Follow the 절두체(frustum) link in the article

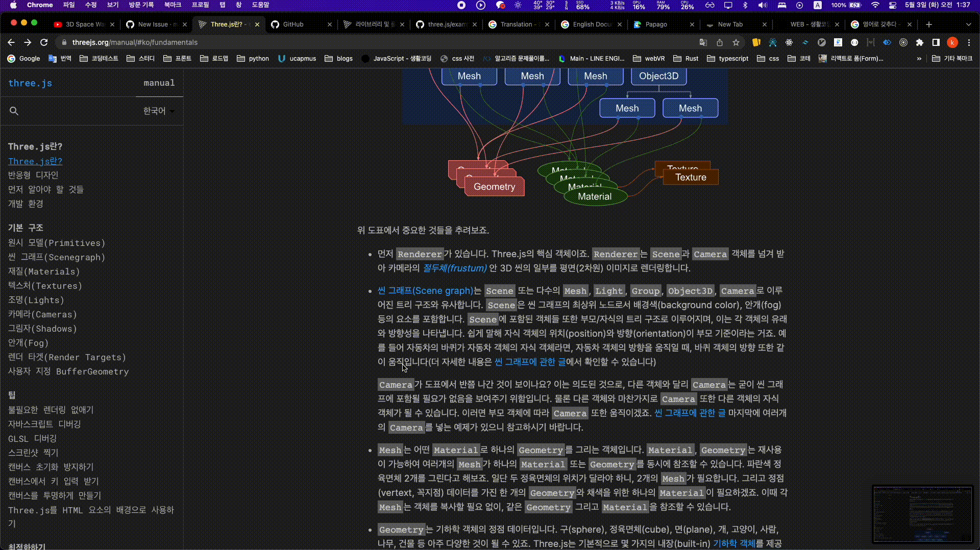tap(455, 268)
